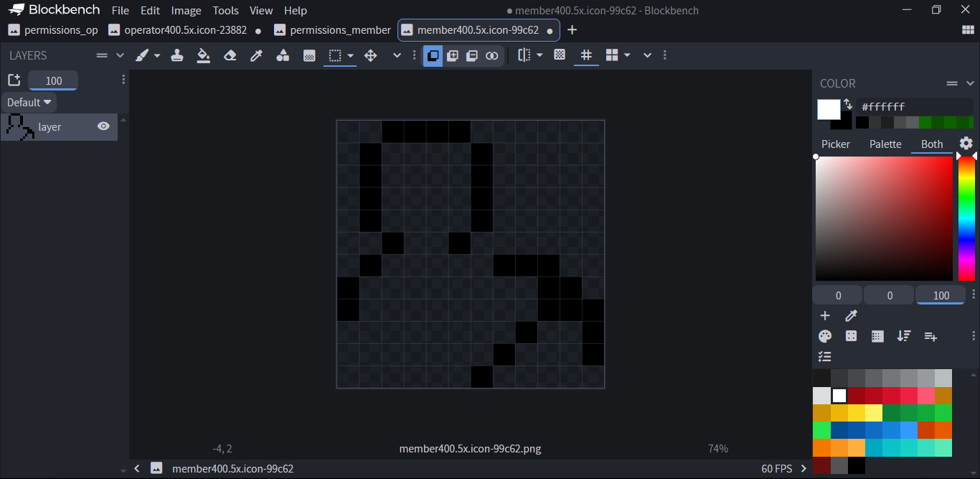Open the Default blend mode dropdown

pos(29,103)
